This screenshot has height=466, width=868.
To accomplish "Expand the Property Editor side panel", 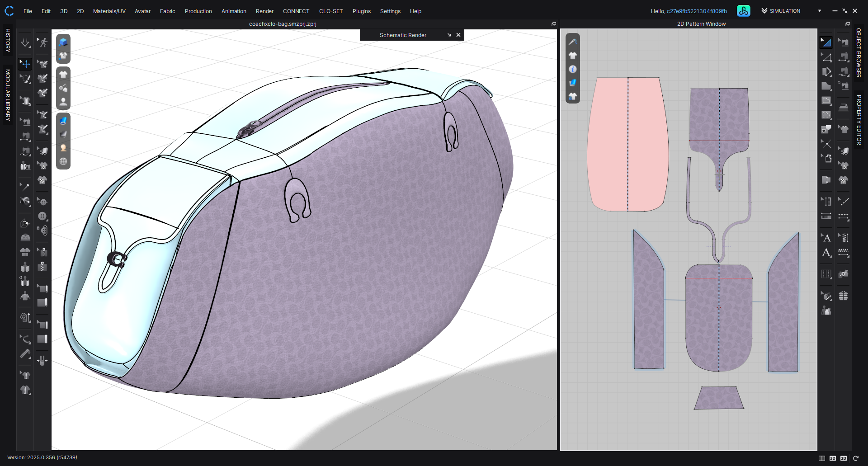I will pyautogui.click(x=859, y=120).
